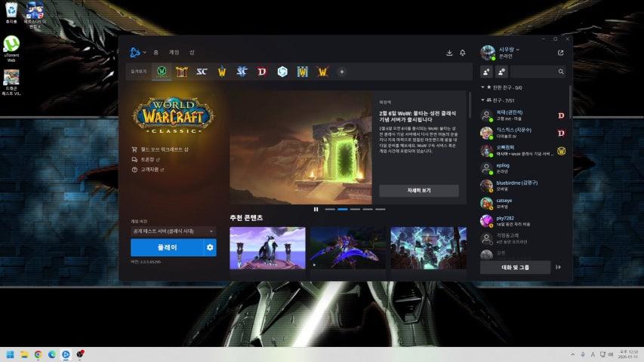The image size is (644, 362).
Task: Select the Warcraft Rumble crossed-swords icon
Action: (x=322, y=72)
